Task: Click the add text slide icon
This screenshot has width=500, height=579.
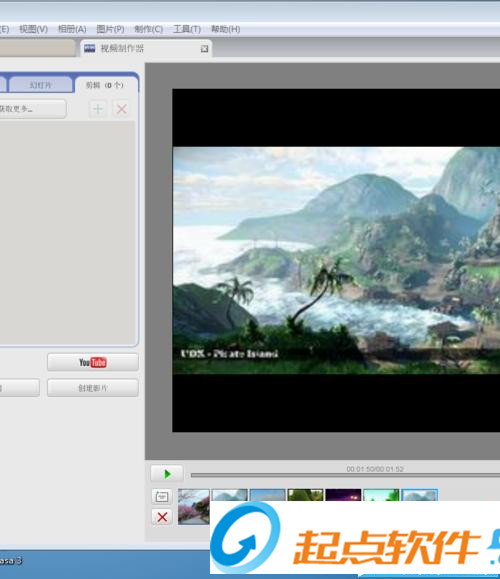Action: (162, 497)
